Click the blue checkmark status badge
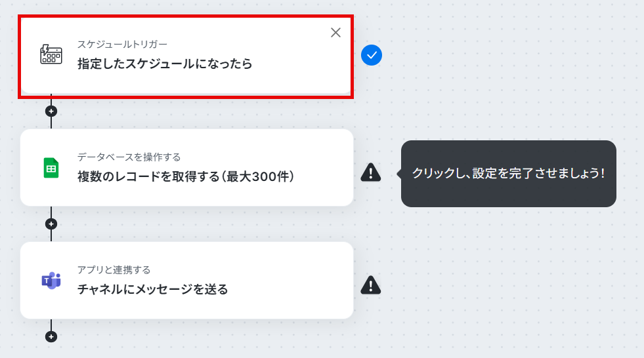644x358 pixels. click(372, 55)
